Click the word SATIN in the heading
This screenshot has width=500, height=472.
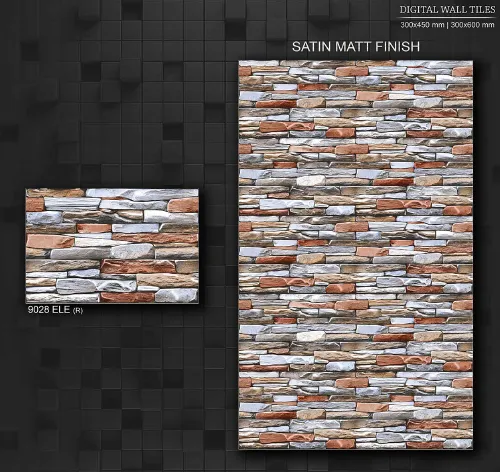click(x=312, y=46)
